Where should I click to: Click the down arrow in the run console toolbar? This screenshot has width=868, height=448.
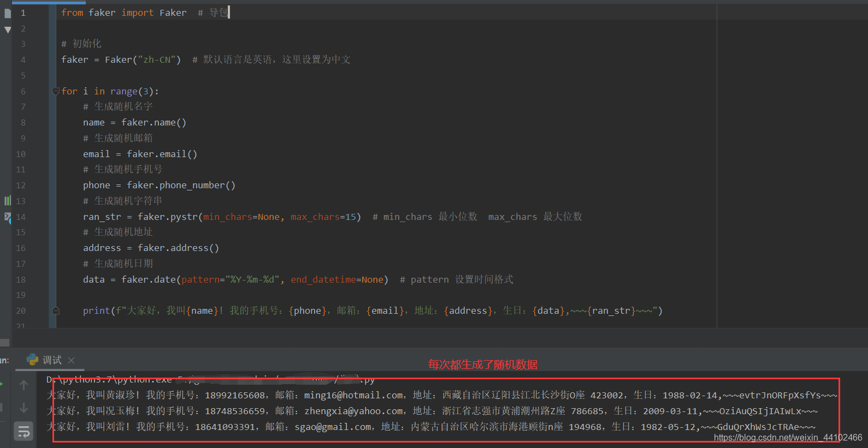[23, 408]
